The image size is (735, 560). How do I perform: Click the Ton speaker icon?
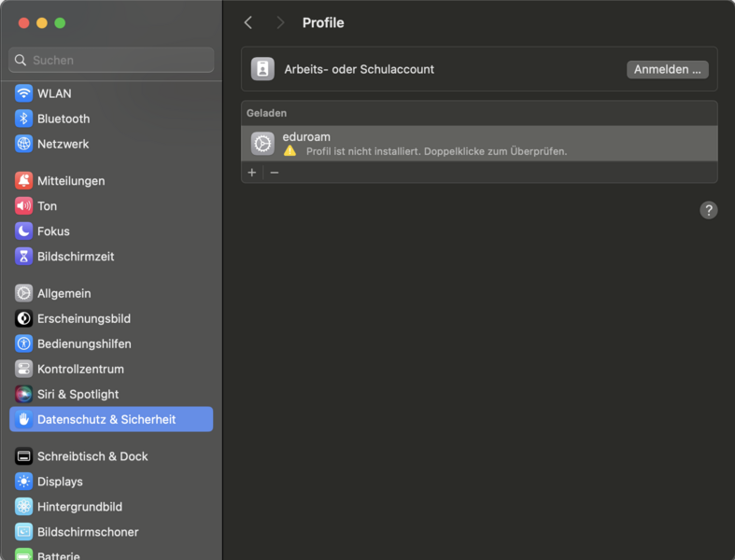(23, 206)
